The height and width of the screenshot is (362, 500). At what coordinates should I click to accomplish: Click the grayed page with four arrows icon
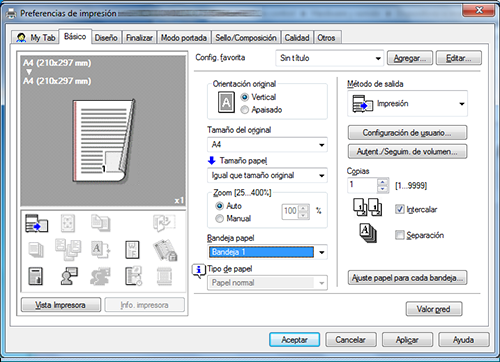click(68, 223)
